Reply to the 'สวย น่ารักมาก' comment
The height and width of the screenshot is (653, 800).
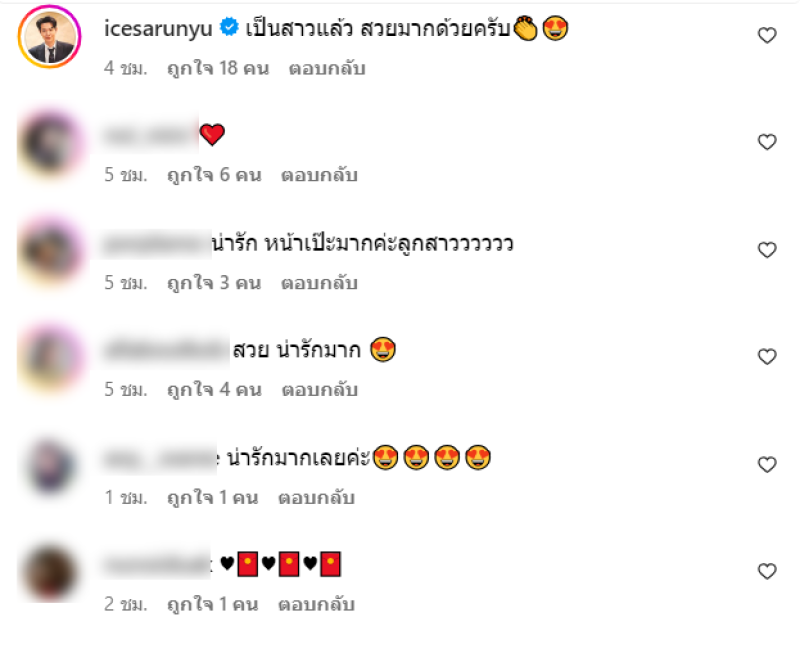pos(320,390)
